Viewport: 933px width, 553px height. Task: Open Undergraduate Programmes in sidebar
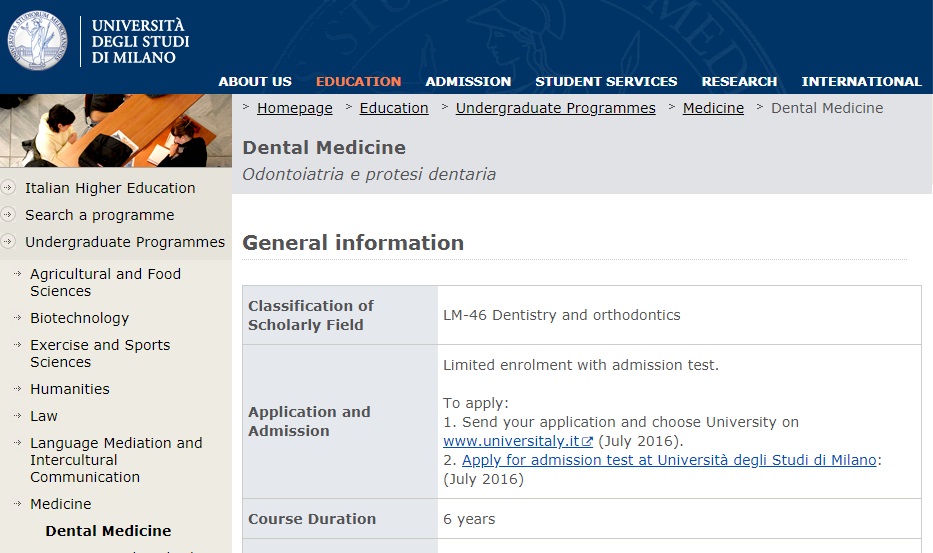pos(125,242)
